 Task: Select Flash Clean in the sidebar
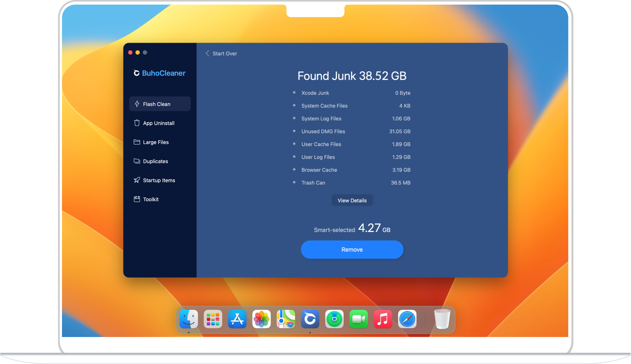point(160,104)
